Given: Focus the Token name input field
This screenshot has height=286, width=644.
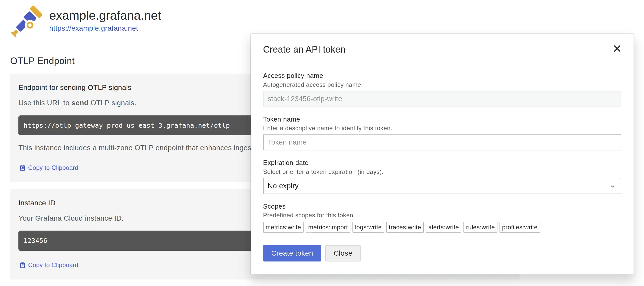Looking at the screenshot, I should pos(441,142).
